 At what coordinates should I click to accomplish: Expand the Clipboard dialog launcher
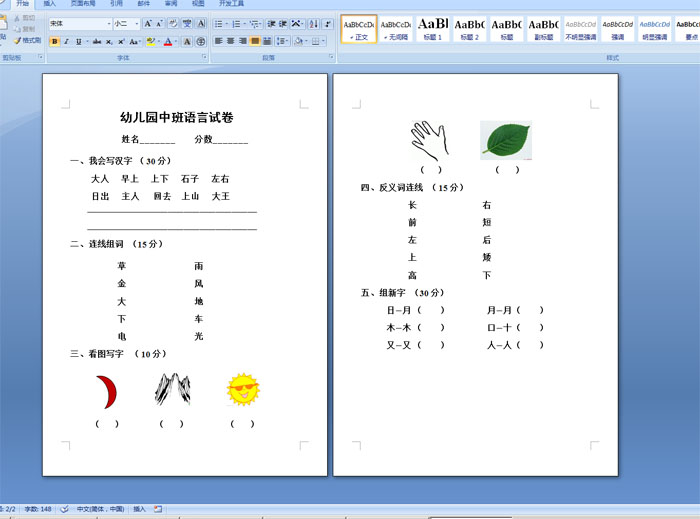[41, 57]
